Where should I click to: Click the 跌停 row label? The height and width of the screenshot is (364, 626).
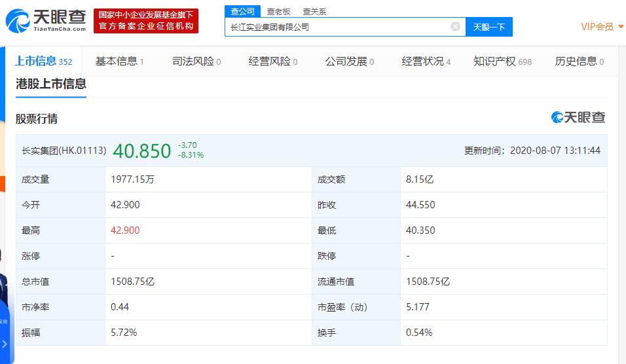[327, 256]
